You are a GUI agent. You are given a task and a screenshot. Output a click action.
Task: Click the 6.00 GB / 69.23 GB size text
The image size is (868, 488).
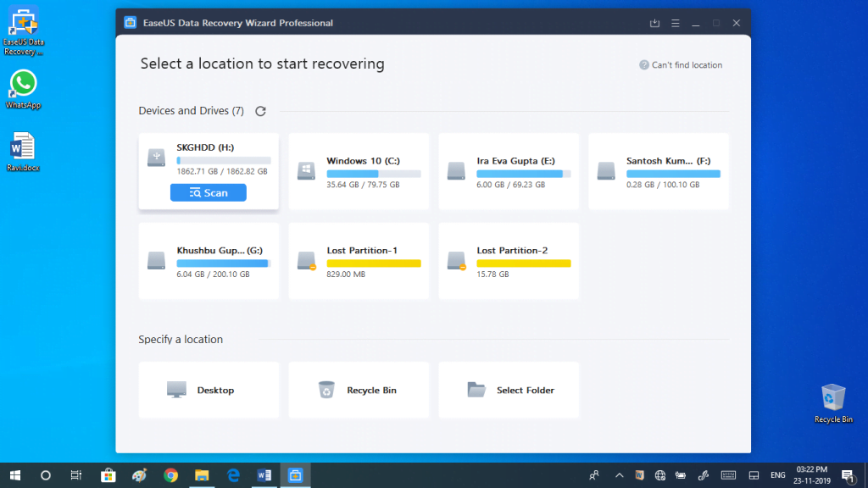tap(511, 185)
